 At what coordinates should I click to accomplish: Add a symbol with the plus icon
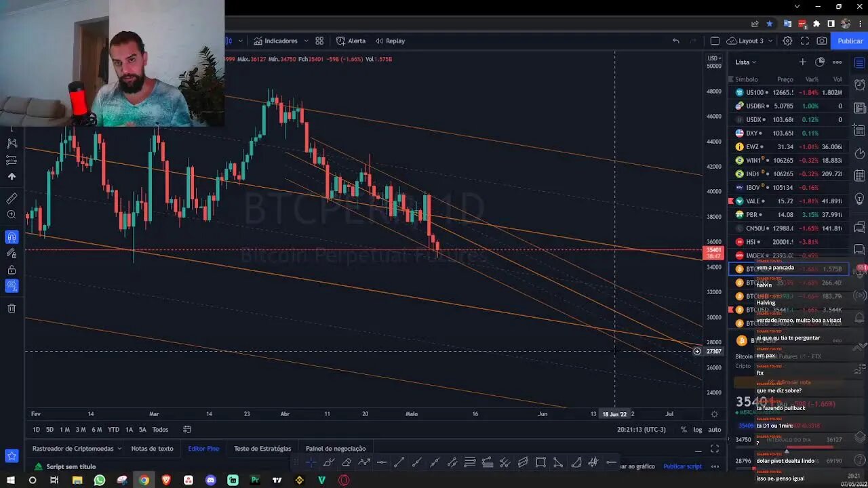[802, 62]
